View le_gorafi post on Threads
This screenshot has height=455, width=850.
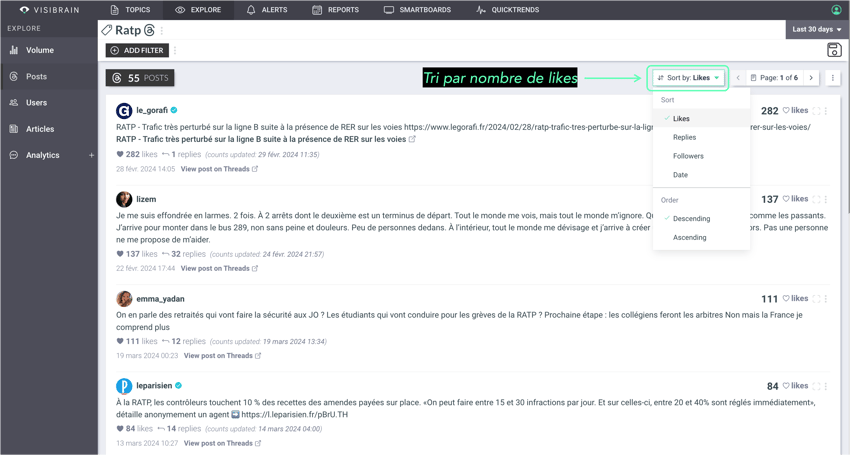pyautogui.click(x=219, y=169)
